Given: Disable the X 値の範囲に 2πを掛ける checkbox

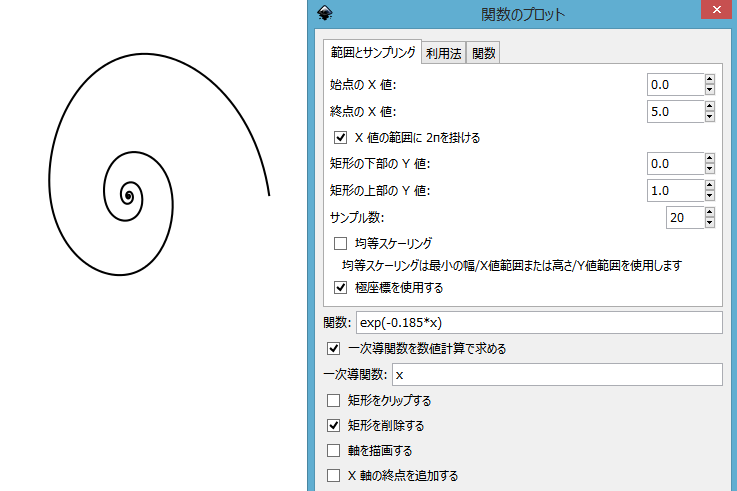Looking at the screenshot, I should point(340,137).
